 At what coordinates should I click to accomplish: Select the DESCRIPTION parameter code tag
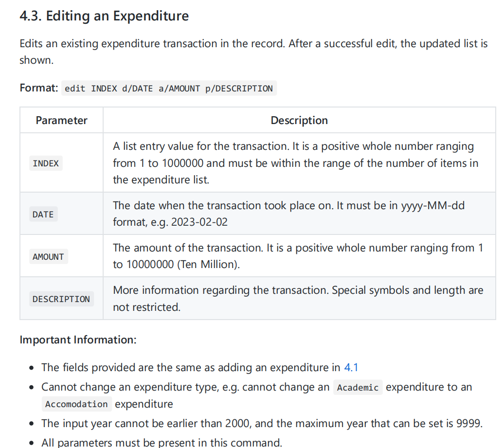pos(61,299)
